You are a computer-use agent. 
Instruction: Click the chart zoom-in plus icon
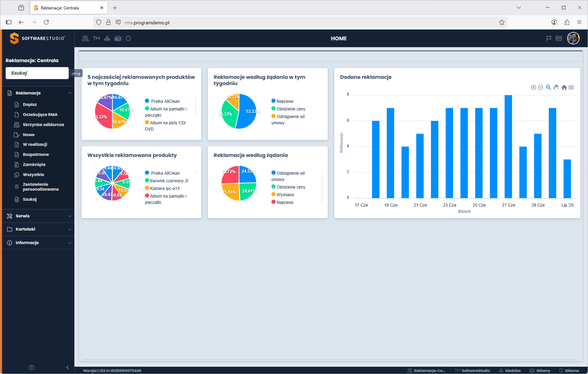tap(533, 88)
